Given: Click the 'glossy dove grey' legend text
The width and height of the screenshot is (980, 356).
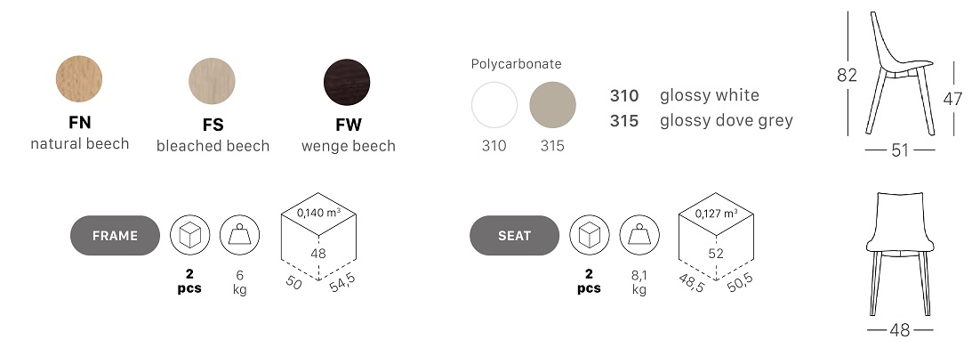Looking at the screenshot, I should 727,120.
